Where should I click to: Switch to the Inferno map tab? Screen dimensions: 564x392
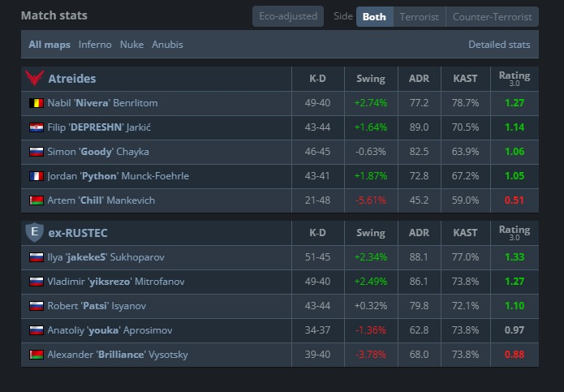coord(95,45)
